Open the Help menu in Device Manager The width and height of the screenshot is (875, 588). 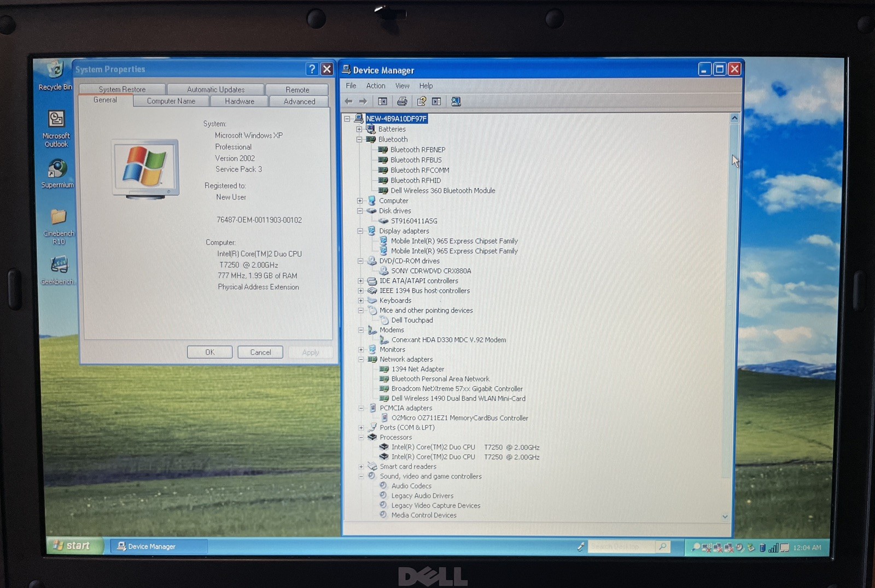426,86
